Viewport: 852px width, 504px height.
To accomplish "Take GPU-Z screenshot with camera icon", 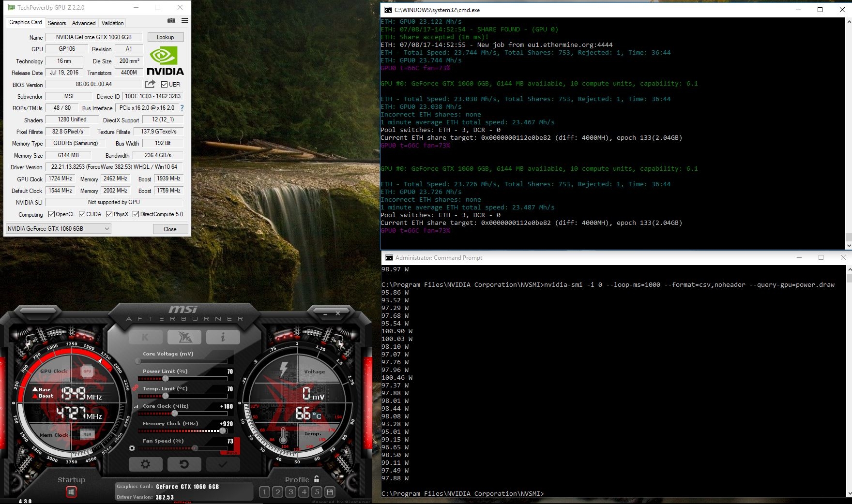I will 171,20.
